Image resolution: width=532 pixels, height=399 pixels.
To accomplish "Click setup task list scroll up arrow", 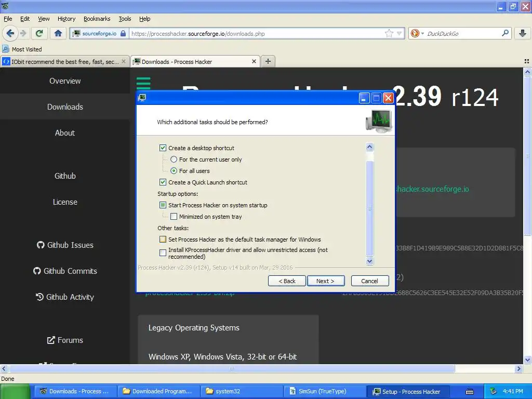I will [370, 147].
